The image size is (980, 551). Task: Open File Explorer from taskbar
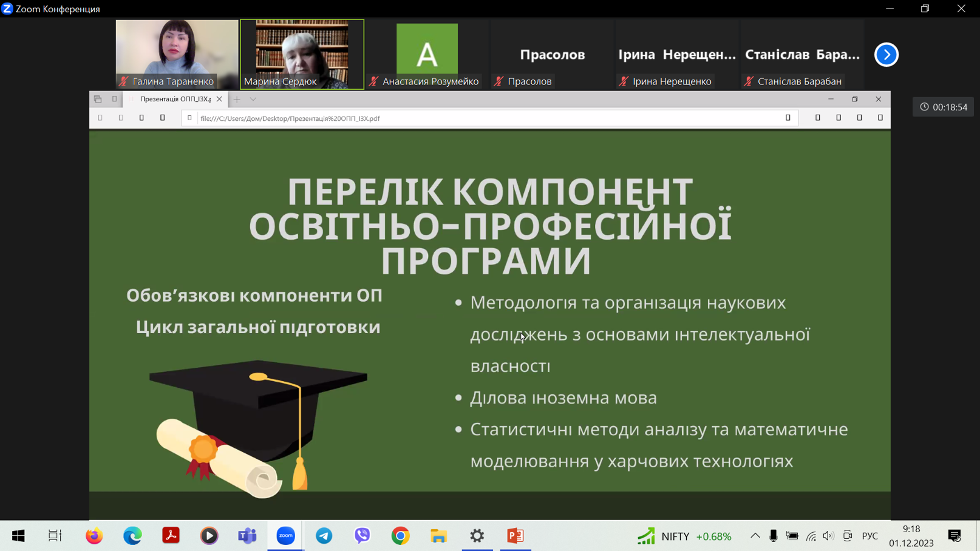(x=438, y=536)
